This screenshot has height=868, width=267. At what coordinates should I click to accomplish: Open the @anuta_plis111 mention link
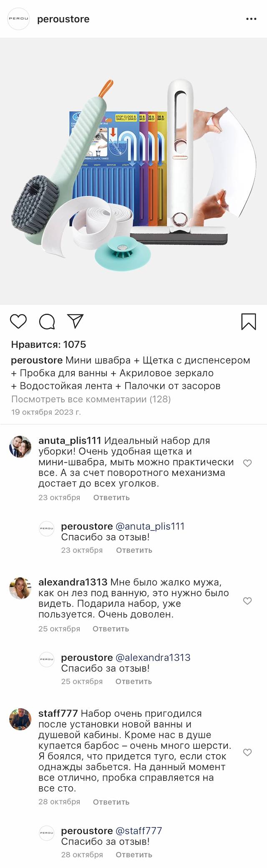[150, 526]
